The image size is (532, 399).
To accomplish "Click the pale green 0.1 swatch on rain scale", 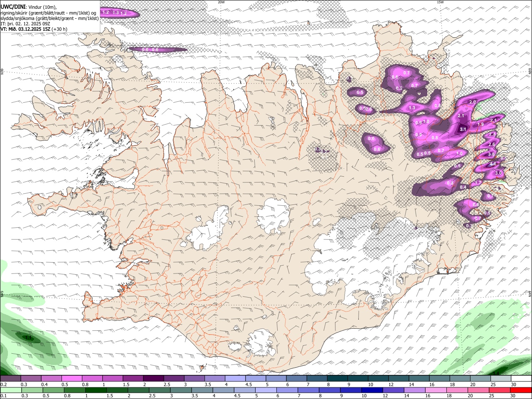I will (11, 390).
